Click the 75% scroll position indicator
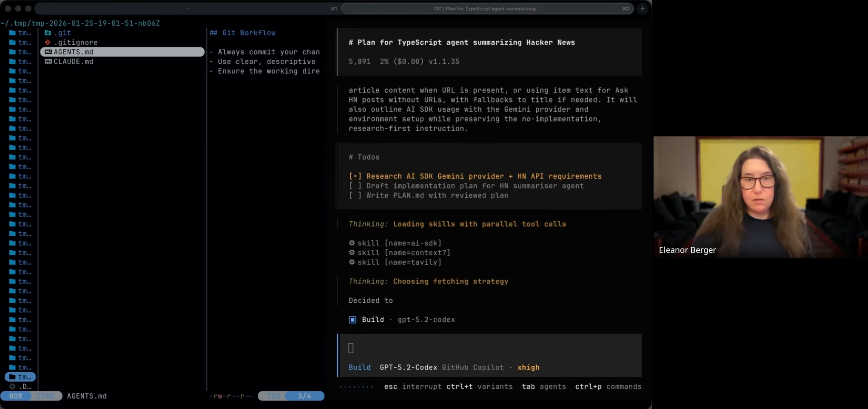This screenshot has height=409, width=868. pyautogui.click(x=273, y=396)
